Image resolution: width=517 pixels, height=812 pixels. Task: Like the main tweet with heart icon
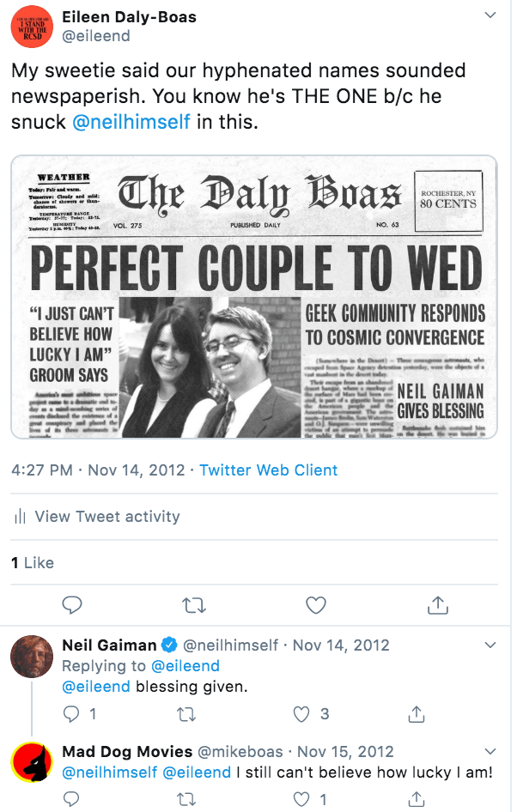point(316,605)
